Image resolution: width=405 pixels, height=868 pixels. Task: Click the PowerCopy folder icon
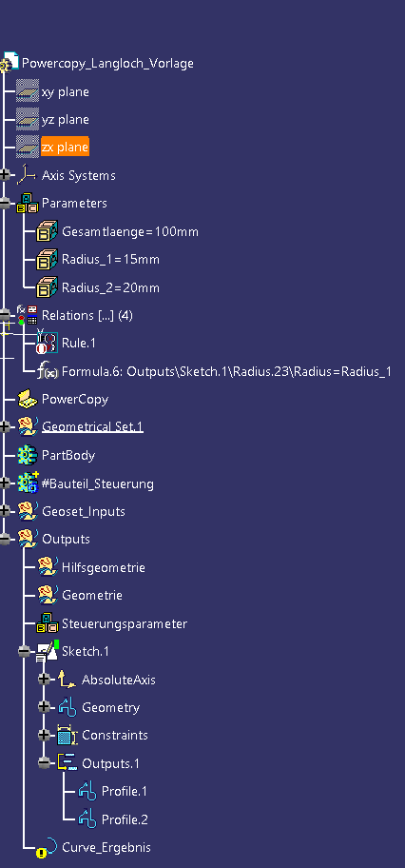[x=28, y=399]
